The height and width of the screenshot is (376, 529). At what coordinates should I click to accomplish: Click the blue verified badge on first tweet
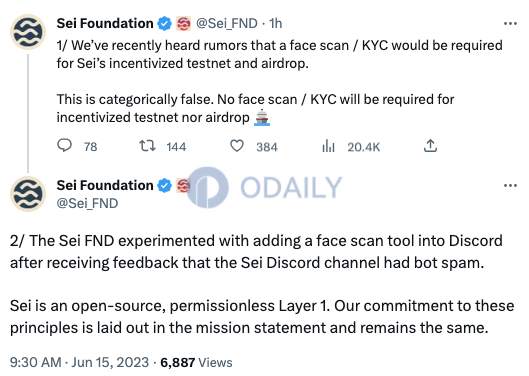point(165,24)
